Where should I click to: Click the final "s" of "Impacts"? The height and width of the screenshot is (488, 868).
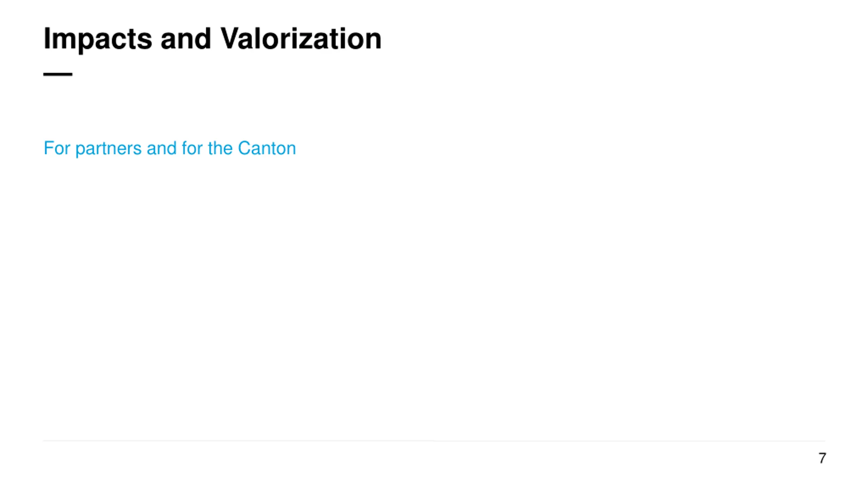145,41
